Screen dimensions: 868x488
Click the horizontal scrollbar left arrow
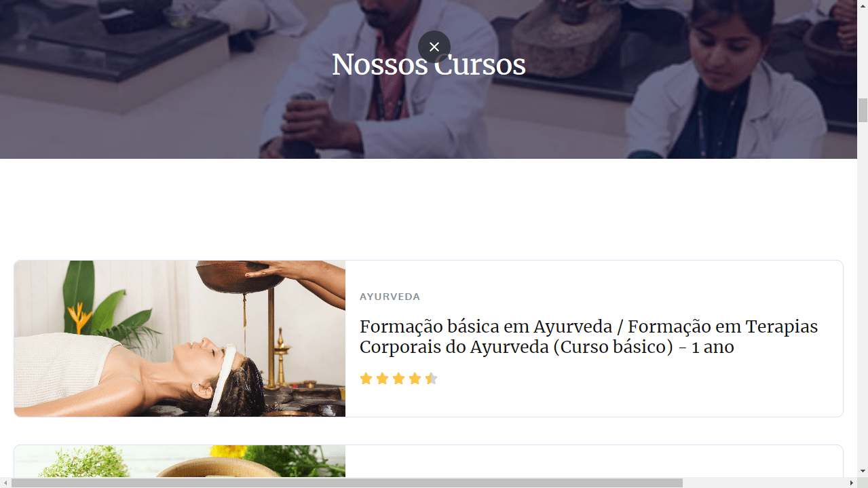click(5, 483)
